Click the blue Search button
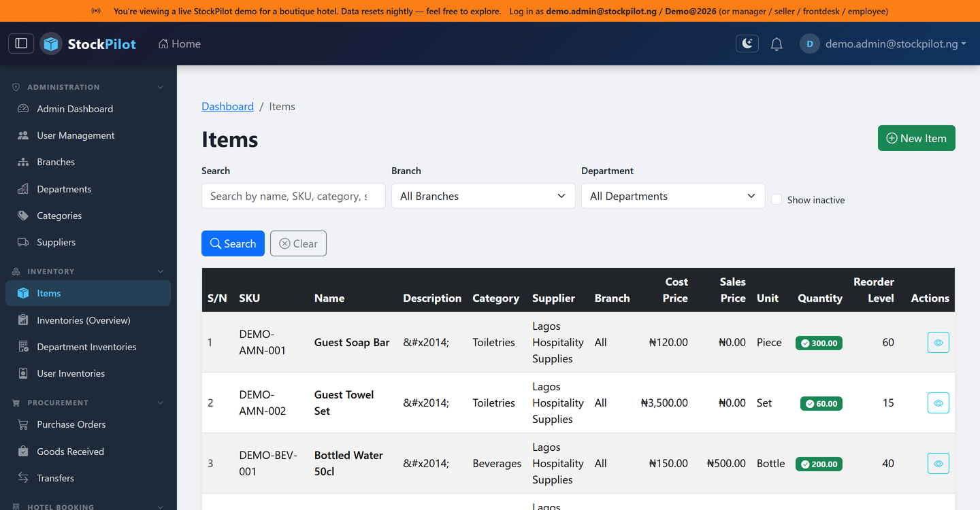Viewport: 980px width, 510px height. [x=233, y=243]
